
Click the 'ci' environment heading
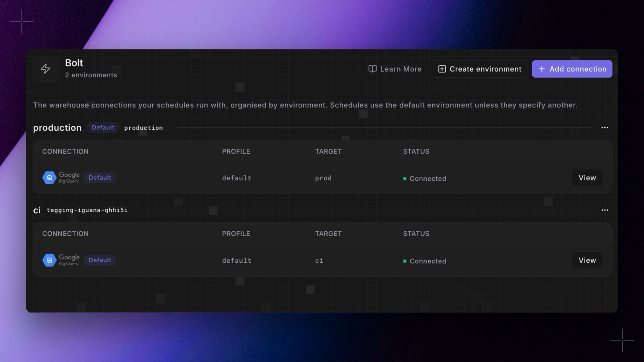(37, 210)
